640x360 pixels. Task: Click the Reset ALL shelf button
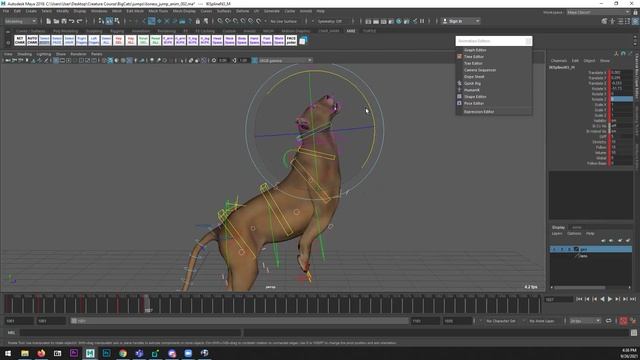[156, 40]
